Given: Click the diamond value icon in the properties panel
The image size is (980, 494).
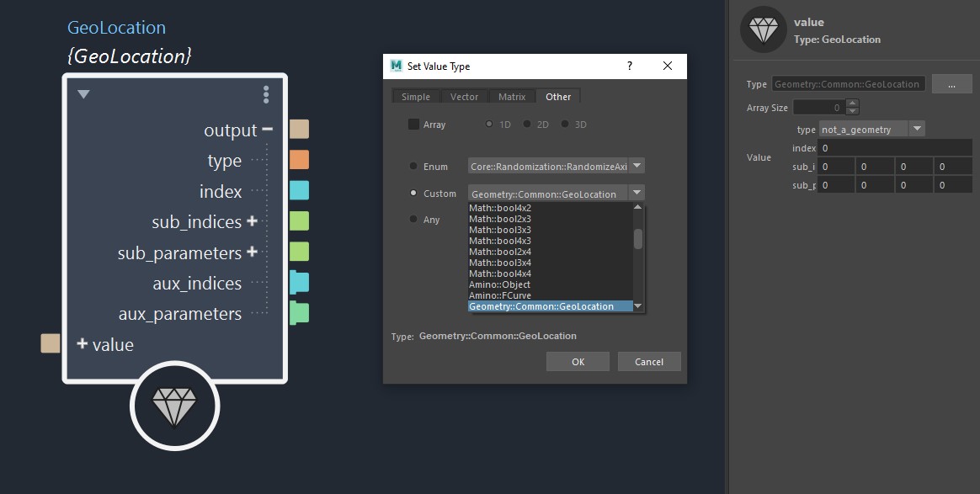Looking at the screenshot, I should (x=763, y=30).
